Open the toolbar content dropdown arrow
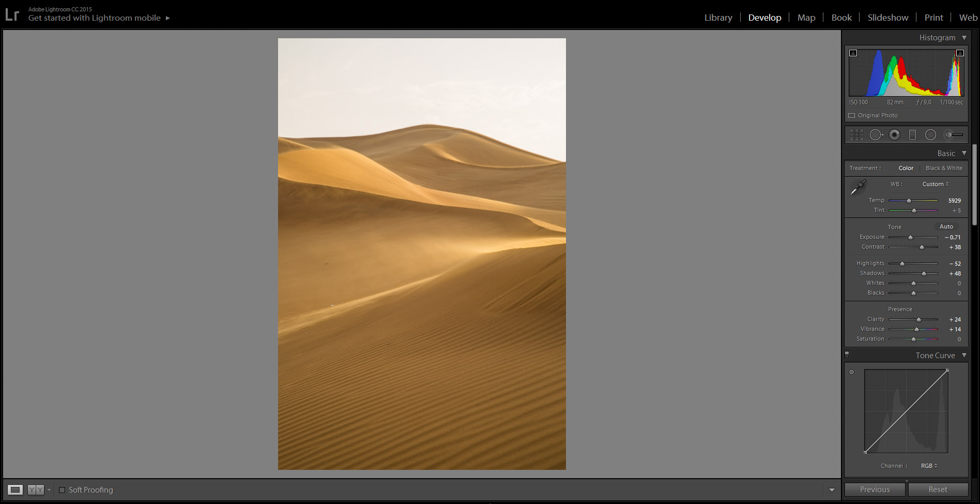 [832, 490]
